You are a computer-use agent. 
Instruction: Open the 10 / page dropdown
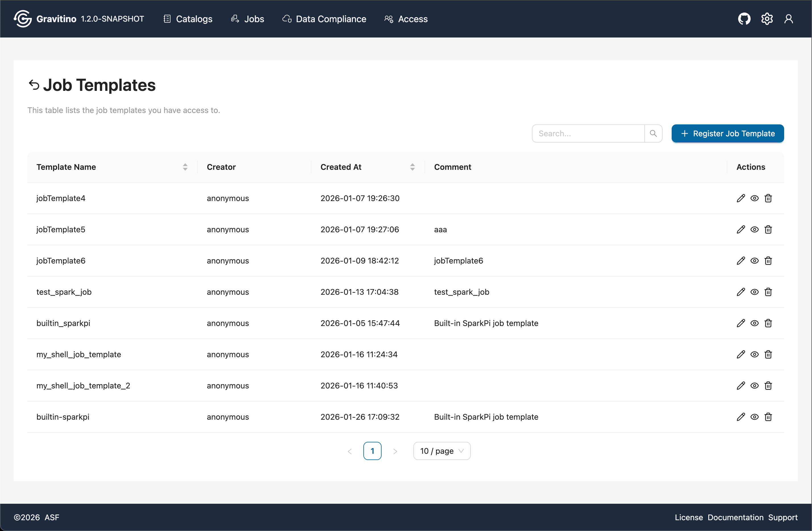442,451
